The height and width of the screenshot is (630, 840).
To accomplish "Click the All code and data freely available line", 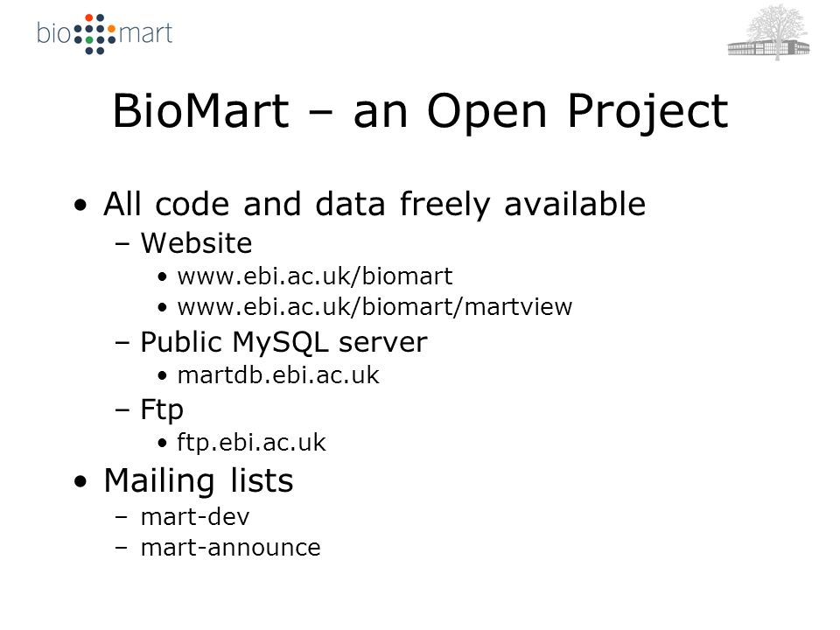I will (374, 205).
